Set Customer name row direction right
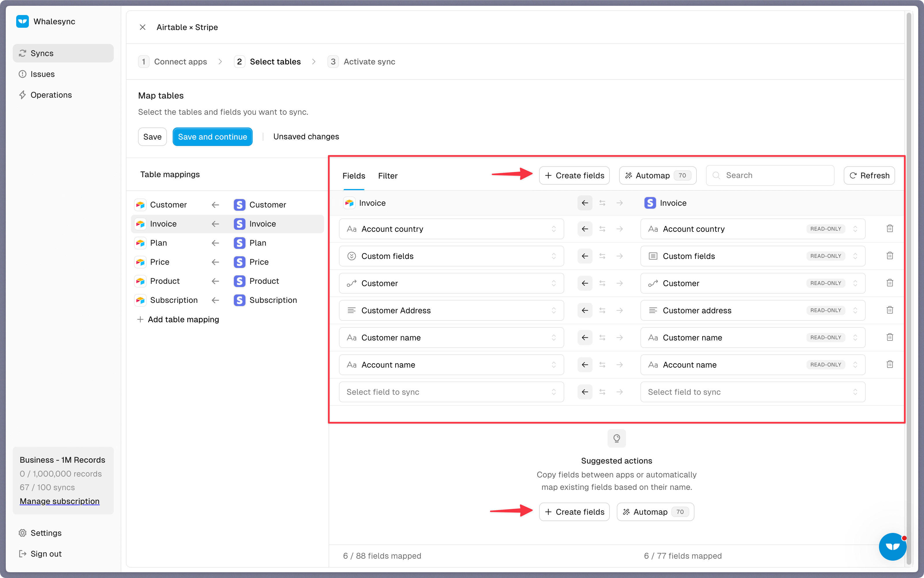The width and height of the screenshot is (924, 578). coord(619,338)
